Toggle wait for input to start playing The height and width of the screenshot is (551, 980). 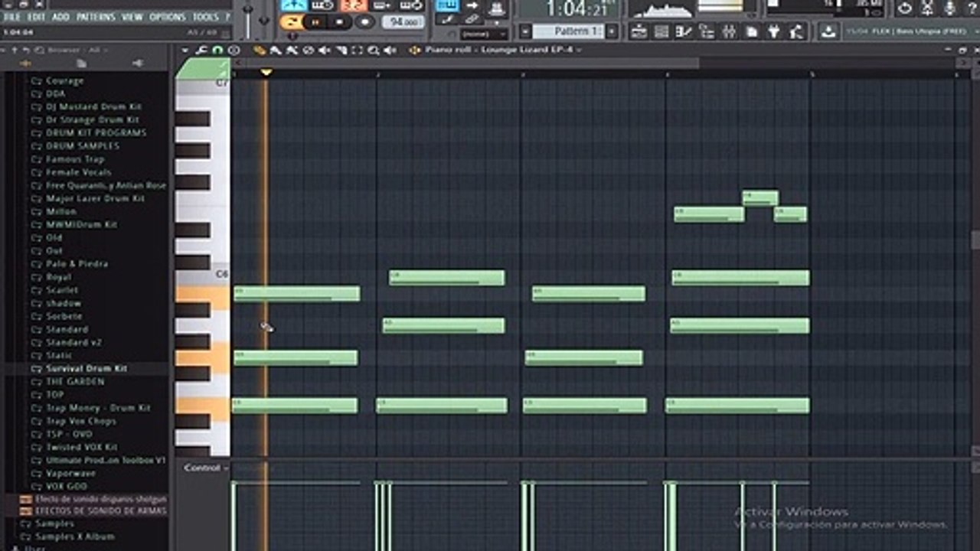(x=322, y=5)
